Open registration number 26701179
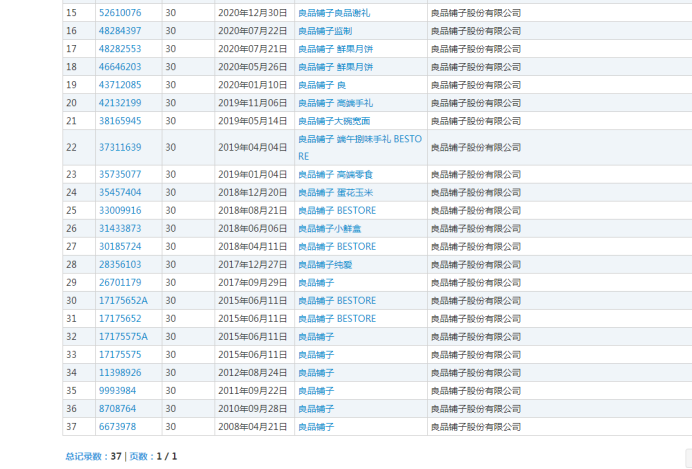The width and height of the screenshot is (692, 469). tap(120, 282)
